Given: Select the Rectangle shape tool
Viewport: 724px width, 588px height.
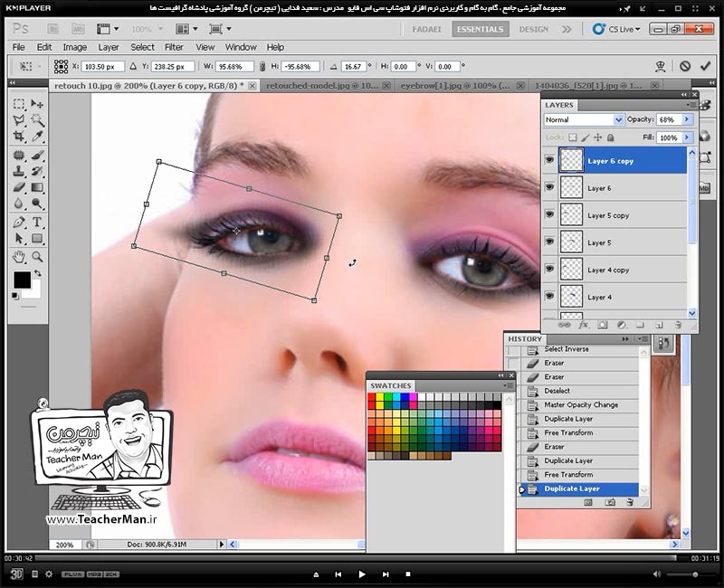Looking at the screenshot, I should coord(37,239).
